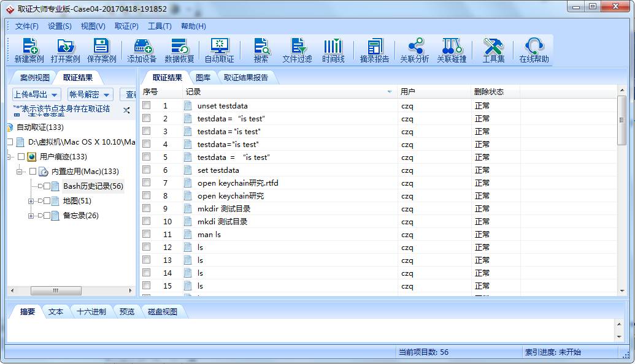Open the 取证(P) menu

(x=126, y=26)
